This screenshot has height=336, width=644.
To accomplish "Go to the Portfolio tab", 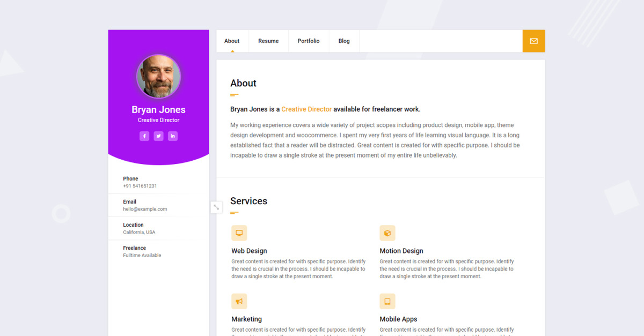I will (309, 41).
